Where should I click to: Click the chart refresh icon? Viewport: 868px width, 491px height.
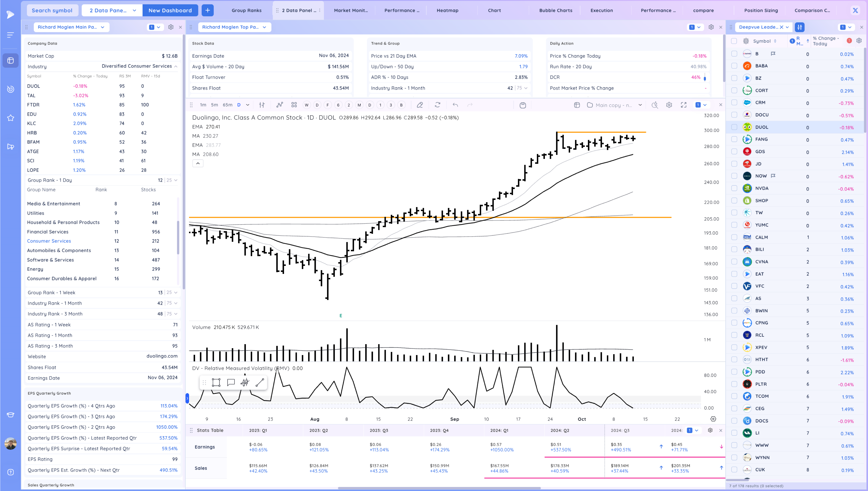coord(437,105)
